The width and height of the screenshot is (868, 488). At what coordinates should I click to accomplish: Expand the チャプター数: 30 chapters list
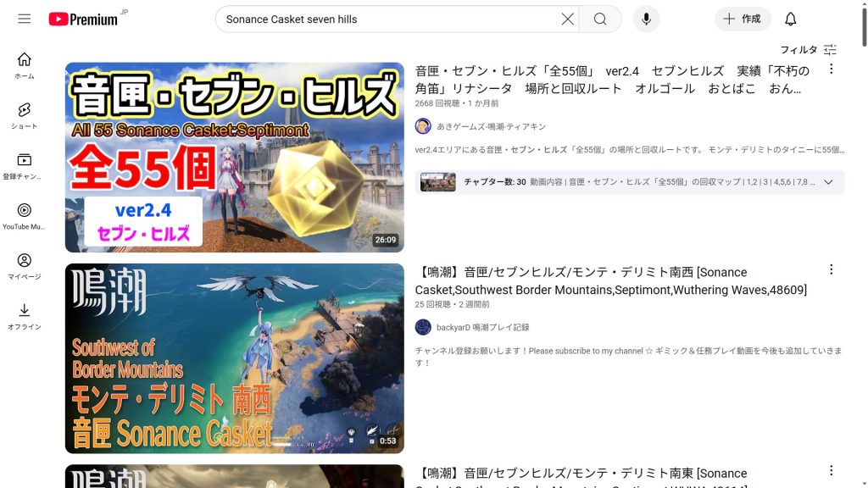coord(630,182)
